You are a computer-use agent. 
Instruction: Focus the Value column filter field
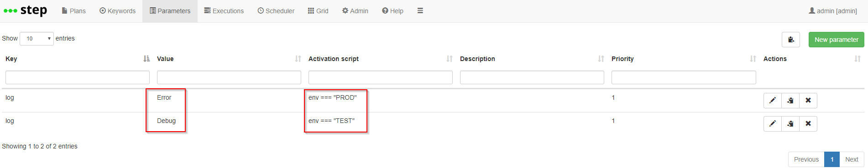point(229,77)
